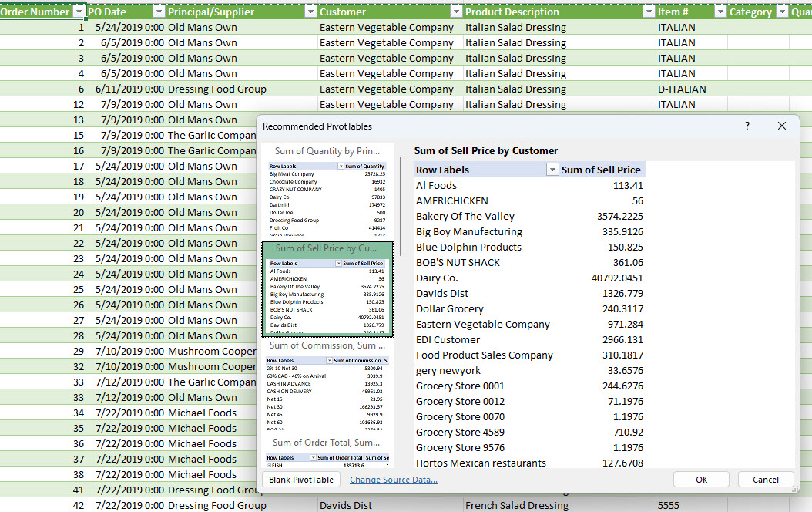Select Davids Dist customer cell in order 42
The width and height of the screenshot is (812, 512).
click(390, 505)
